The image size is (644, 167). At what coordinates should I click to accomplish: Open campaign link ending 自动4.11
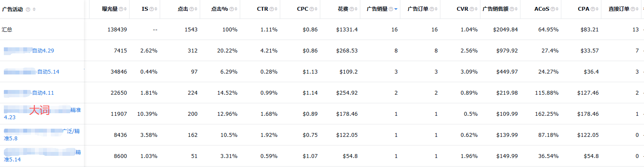[x=29, y=93]
